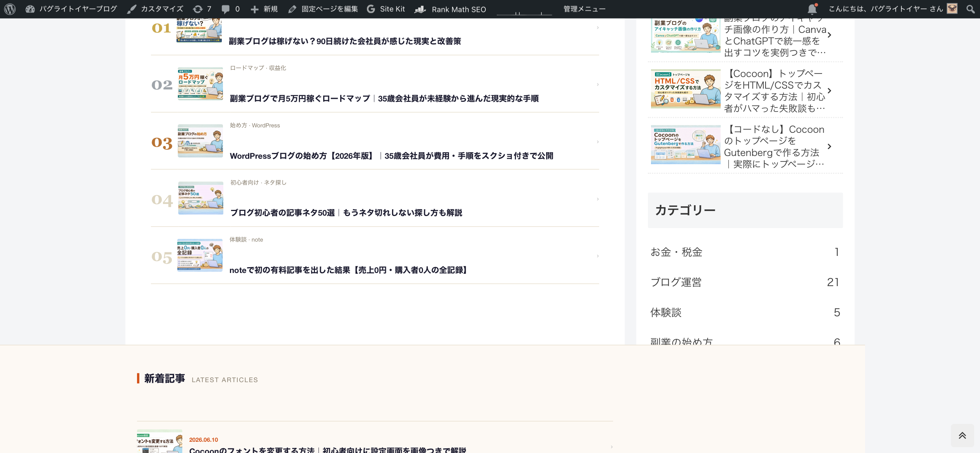The height and width of the screenshot is (453, 980).
Task: Open the admin bar search icon
Action: (970, 9)
